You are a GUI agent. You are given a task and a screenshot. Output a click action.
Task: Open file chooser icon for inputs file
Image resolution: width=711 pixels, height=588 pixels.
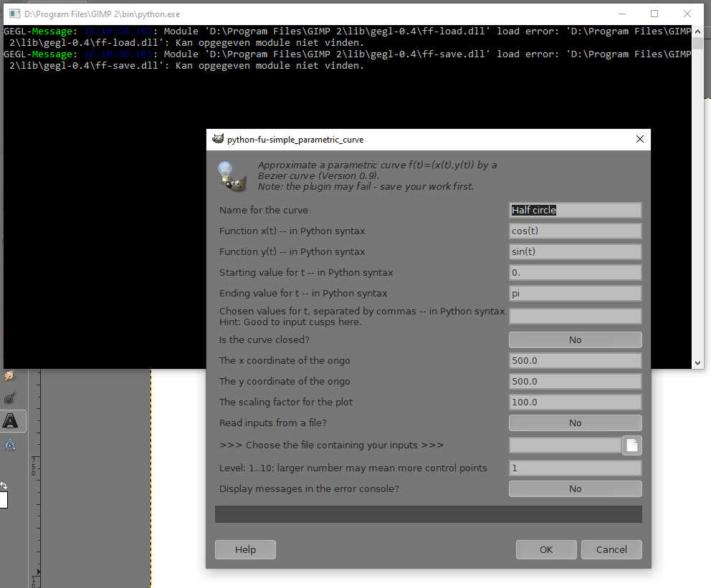point(631,445)
